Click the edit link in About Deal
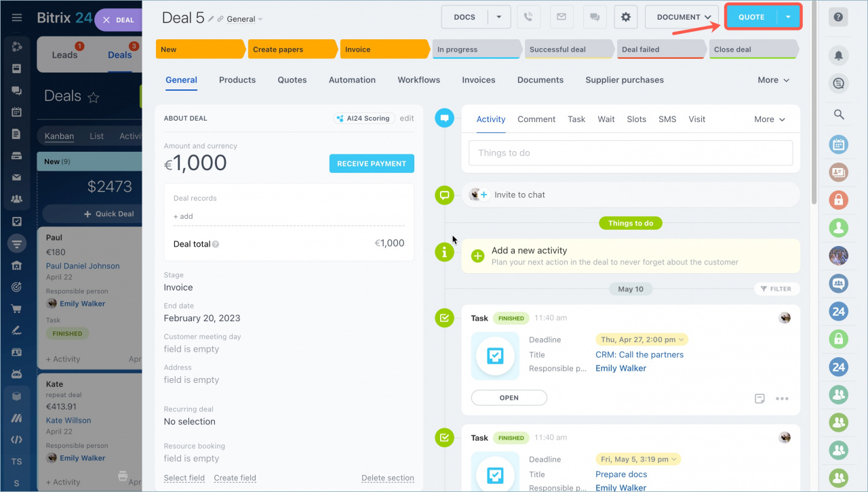This screenshot has height=492, width=868. click(407, 118)
